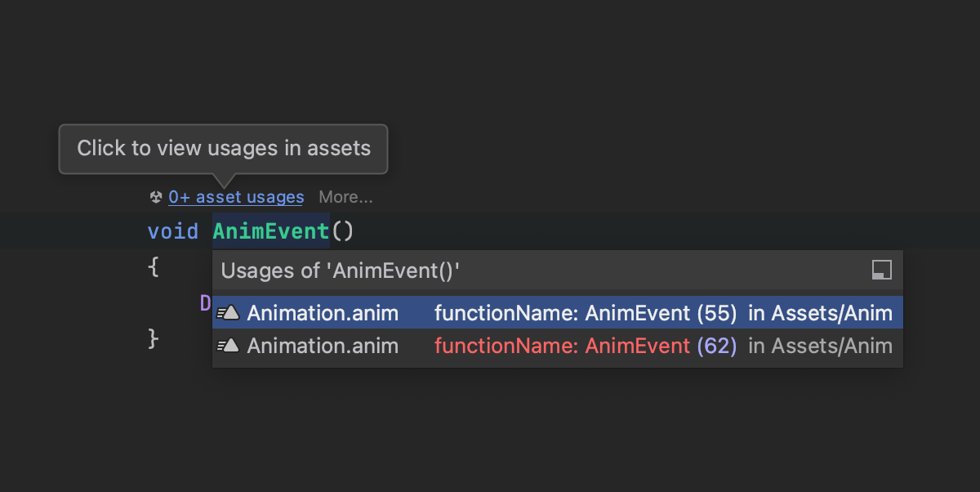The width and height of the screenshot is (980, 492).
Task: Click the line number (62) in second usage
Action: (x=717, y=346)
